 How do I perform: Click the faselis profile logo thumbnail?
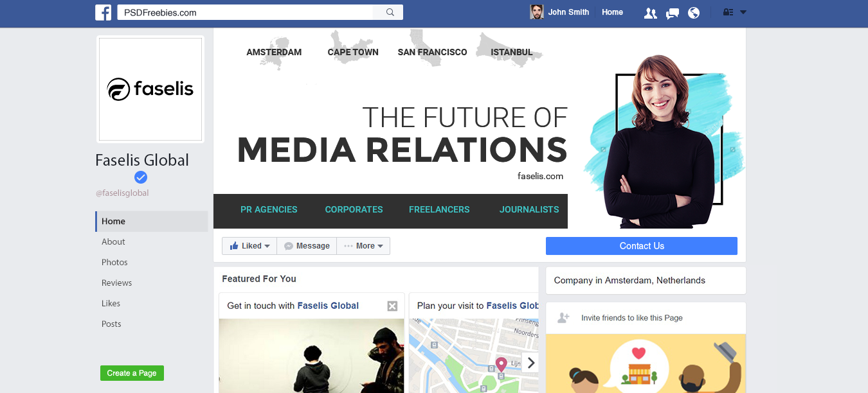coord(150,89)
